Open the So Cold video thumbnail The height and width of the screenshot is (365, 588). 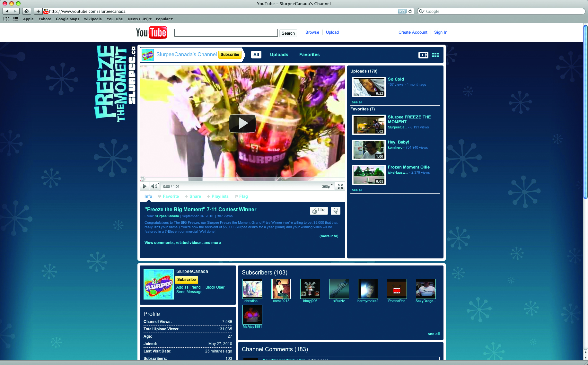point(369,87)
